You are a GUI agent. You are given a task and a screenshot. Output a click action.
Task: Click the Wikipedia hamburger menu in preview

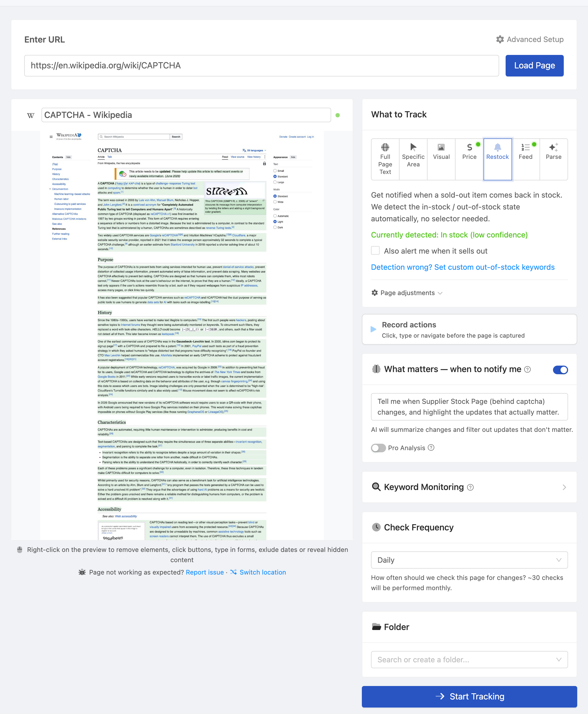(x=51, y=137)
